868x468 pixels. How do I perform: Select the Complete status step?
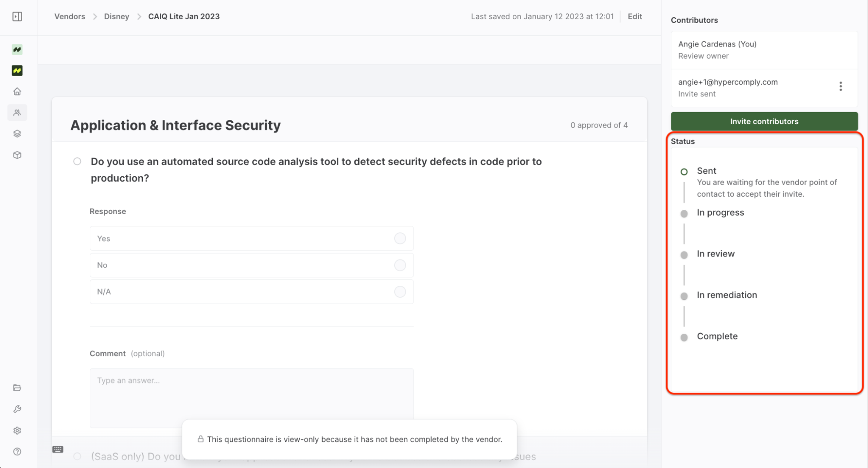(717, 336)
